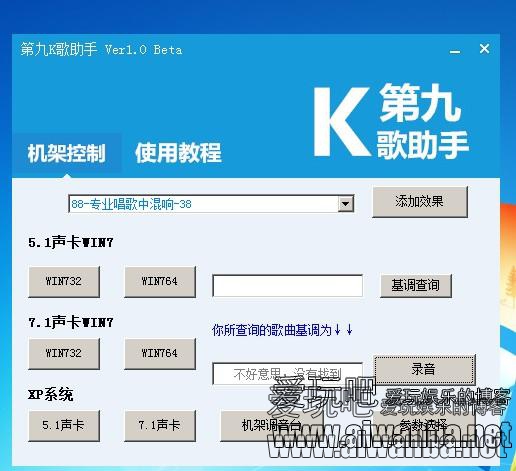516x471 pixels.
Task: Click the title text 第九K歌助手 Ver1.0 Beta
Action: click(101, 50)
